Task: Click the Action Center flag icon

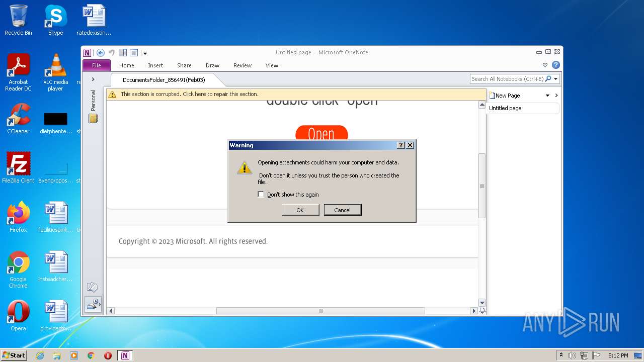Action: (x=596, y=355)
